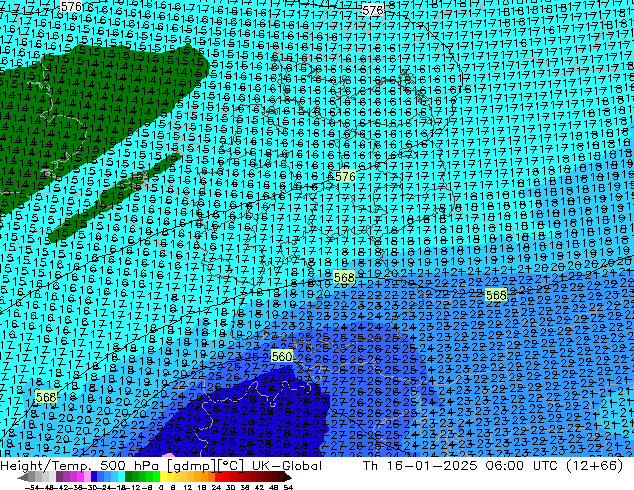The height and width of the screenshot is (490, 634).
Task: Click the time '06:00'
Action: 505,466
